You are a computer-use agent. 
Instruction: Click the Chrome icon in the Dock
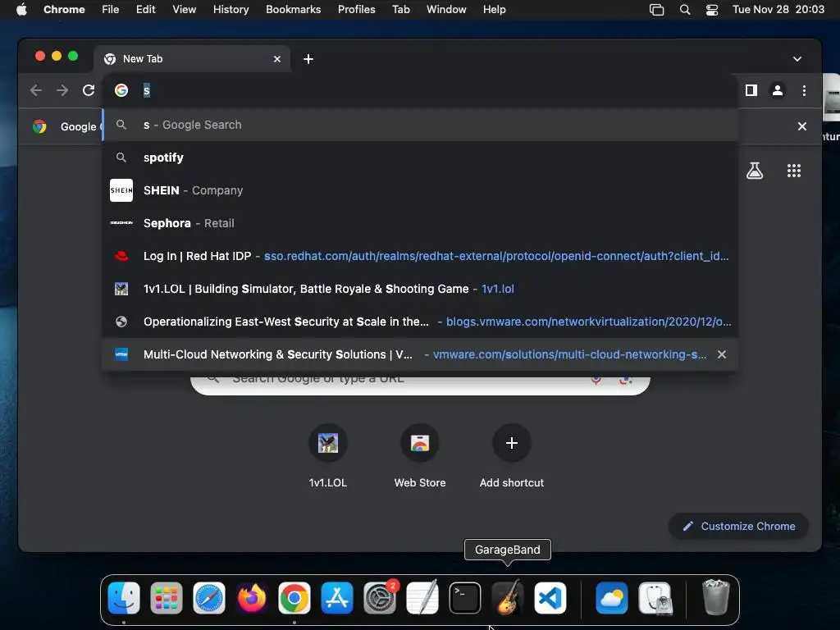(294, 598)
